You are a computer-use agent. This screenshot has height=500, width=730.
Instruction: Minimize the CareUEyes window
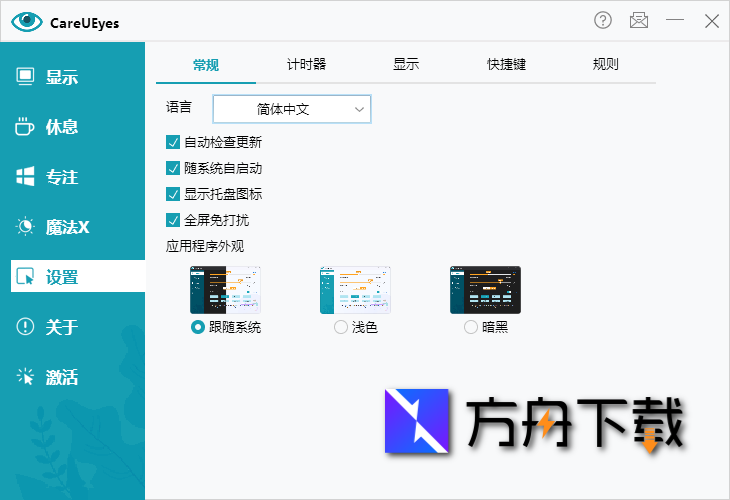[675, 20]
